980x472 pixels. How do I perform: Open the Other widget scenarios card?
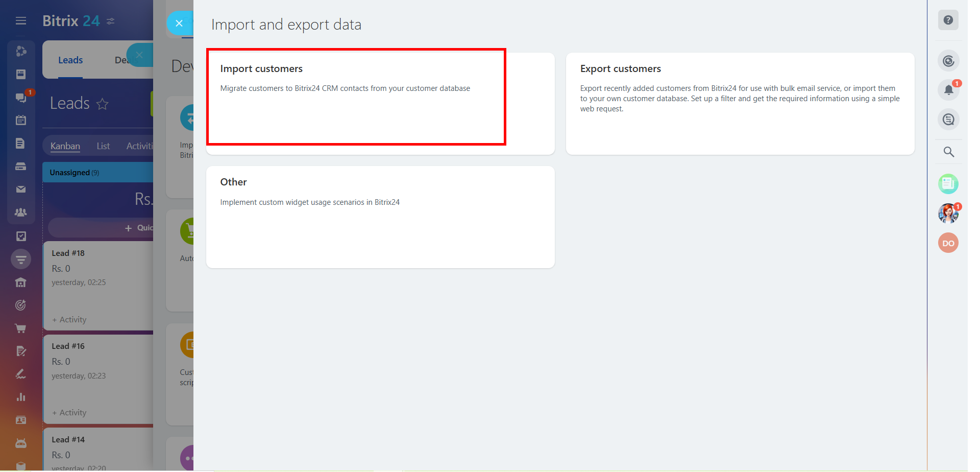pyautogui.click(x=380, y=217)
